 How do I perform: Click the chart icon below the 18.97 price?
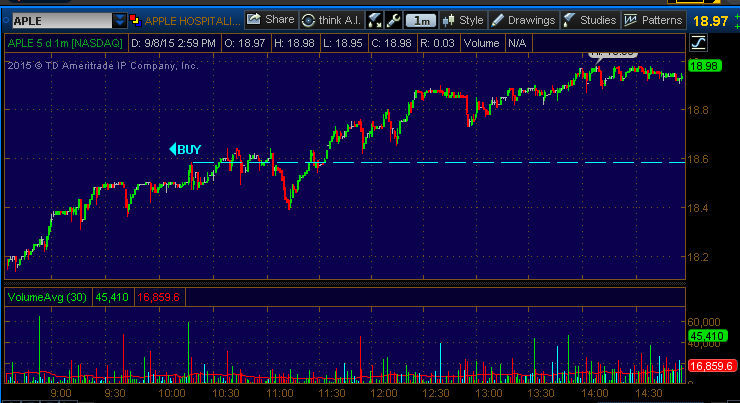click(x=697, y=41)
